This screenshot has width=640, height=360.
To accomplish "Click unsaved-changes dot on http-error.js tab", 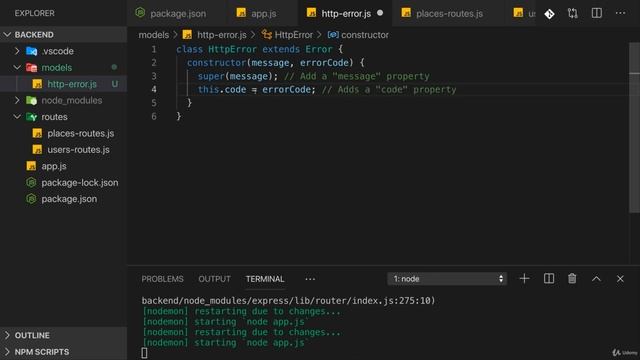I will click(380, 13).
